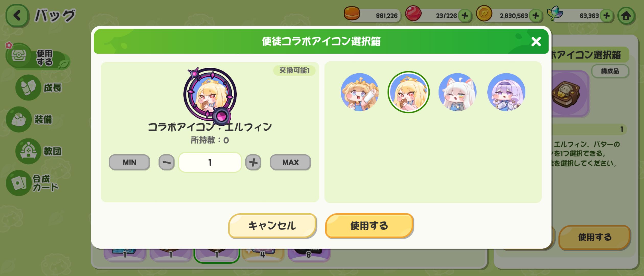This screenshot has width=644, height=276.
Task: Select the purple-haired girl collab icon
Action: [x=506, y=92]
